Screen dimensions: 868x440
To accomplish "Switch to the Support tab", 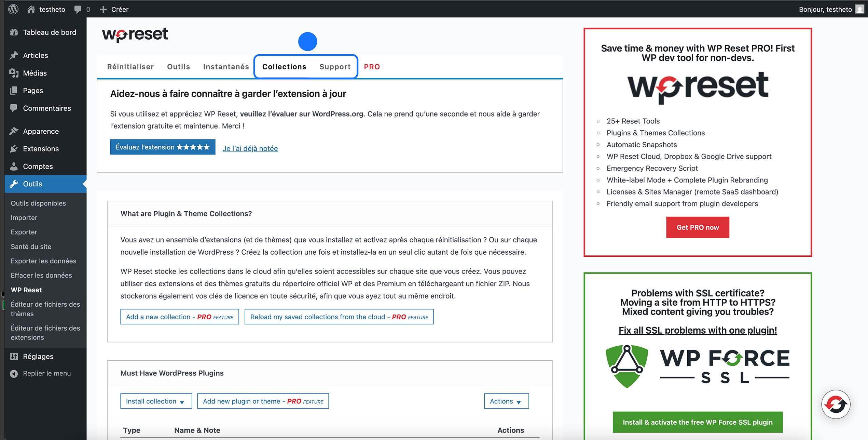I will 335,67.
